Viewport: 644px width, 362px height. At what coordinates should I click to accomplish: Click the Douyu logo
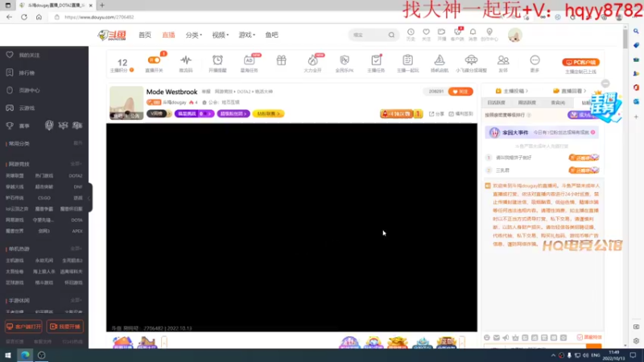[x=112, y=35]
